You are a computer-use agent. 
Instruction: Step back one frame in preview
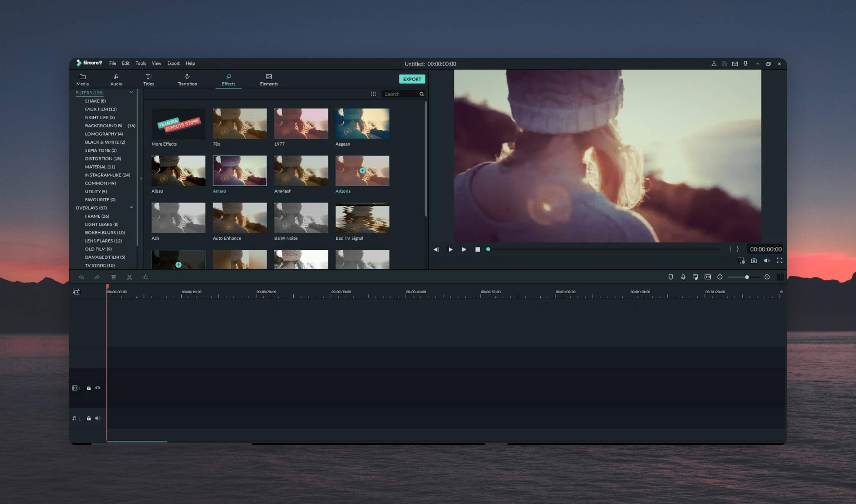point(436,249)
